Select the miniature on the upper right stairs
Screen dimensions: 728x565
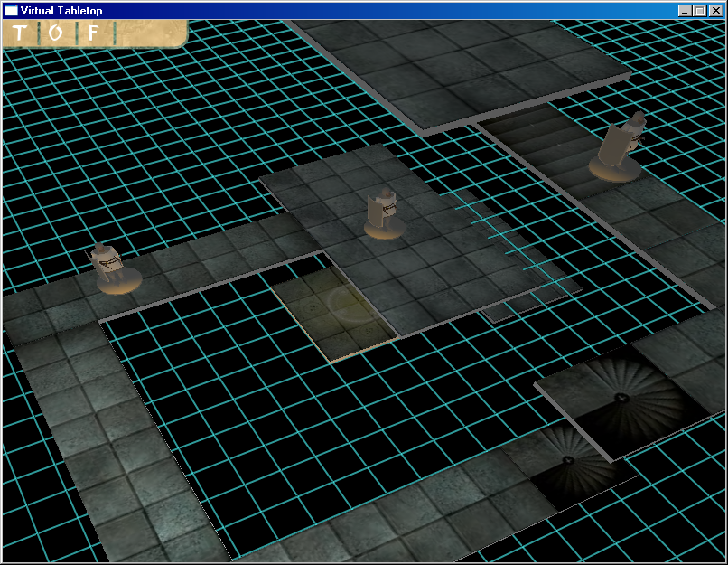coord(619,146)
